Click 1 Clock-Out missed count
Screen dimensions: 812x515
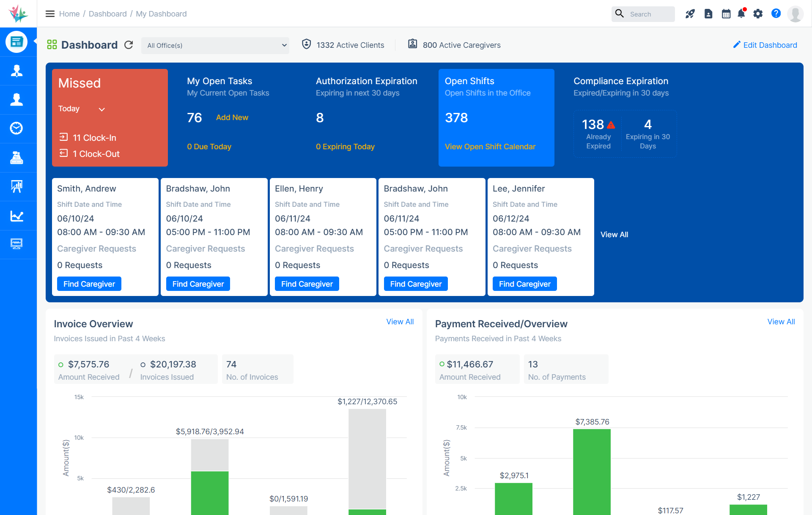coord(96,154)
